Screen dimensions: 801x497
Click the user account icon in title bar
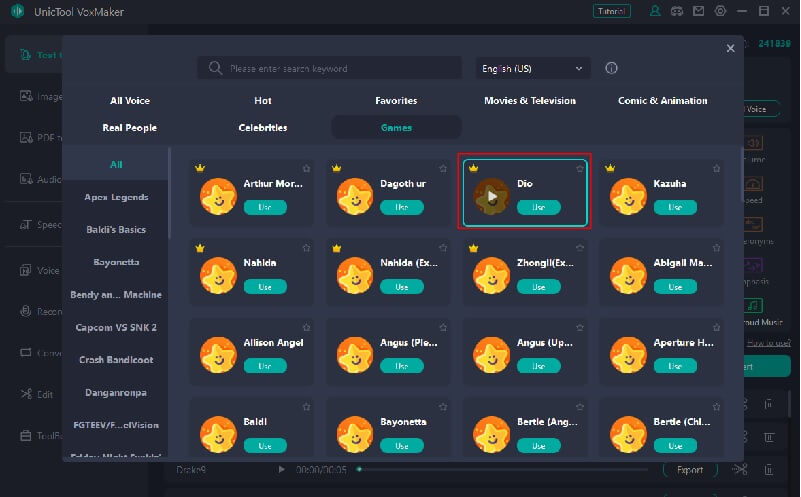click(655, 11)
